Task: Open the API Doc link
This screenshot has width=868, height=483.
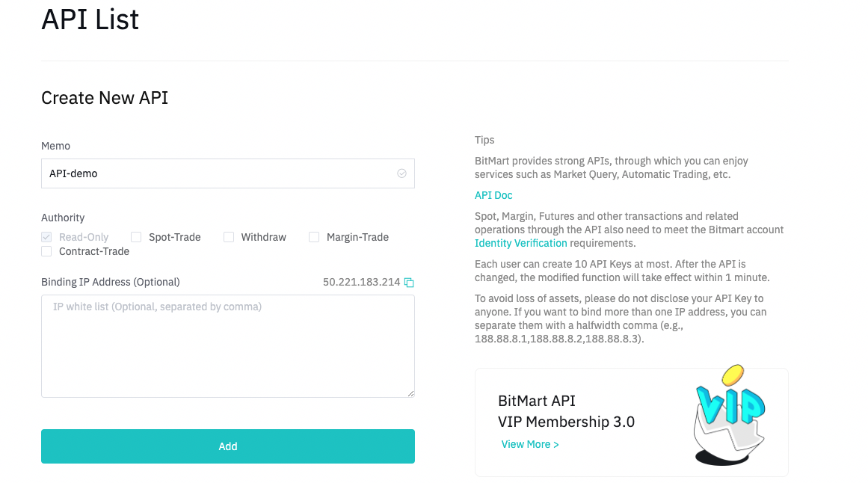Action: tap(493, 195)
